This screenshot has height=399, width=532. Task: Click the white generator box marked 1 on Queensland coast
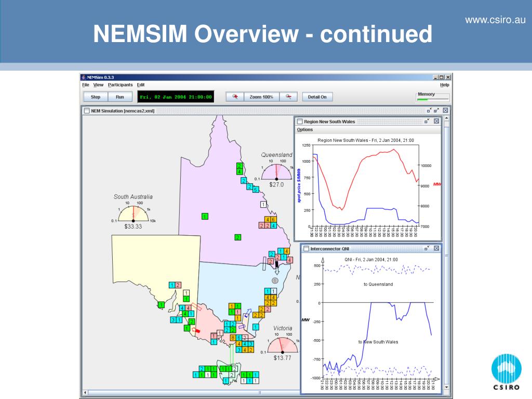263,205
